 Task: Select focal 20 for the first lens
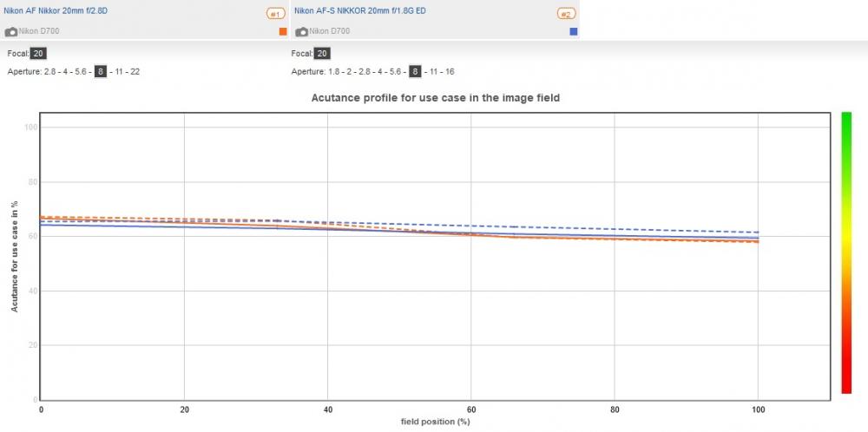(38, 54)
